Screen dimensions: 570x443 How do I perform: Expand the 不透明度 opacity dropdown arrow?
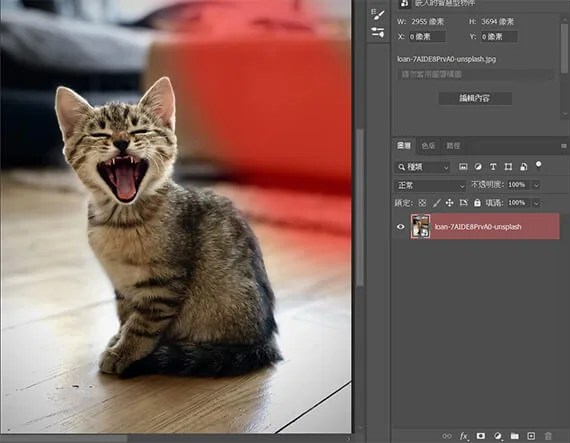point(536,185)
